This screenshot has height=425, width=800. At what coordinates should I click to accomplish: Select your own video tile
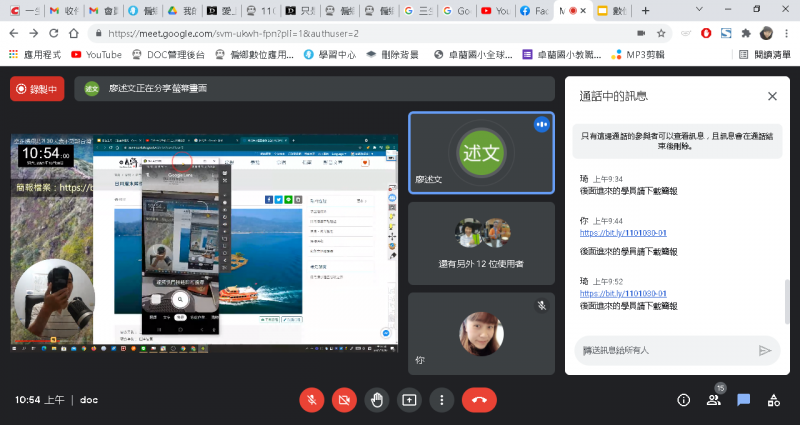tap(481, 334)
